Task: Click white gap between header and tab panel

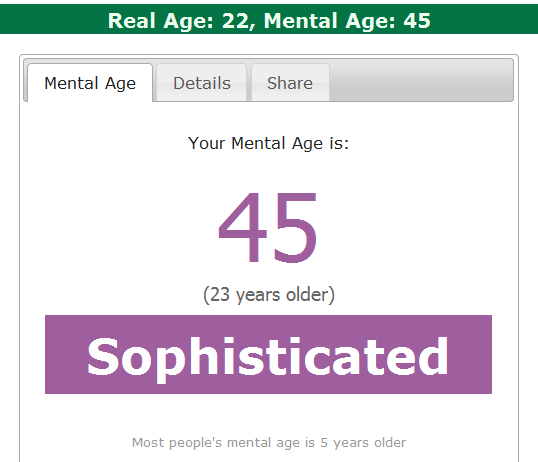Action: (x=269, y=44)
